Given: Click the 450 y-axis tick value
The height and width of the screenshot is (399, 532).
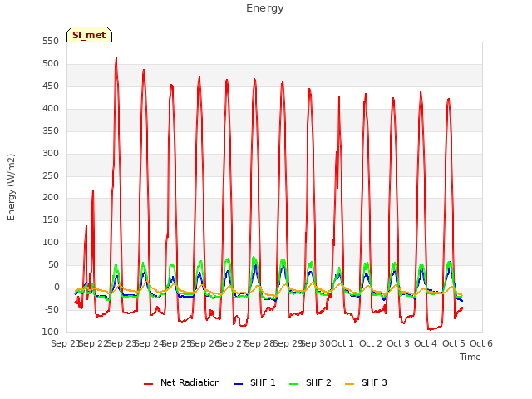Looking at the screenshot, I should point(51,86).
